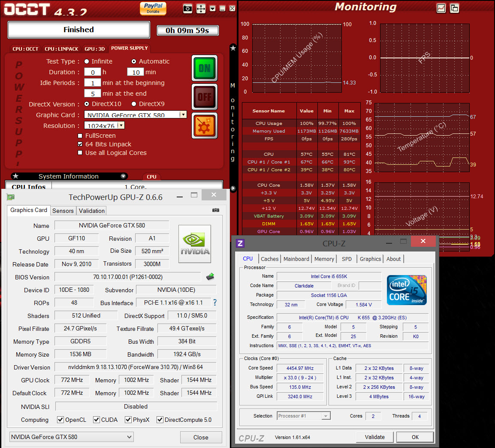Toggle OpenCL checkbox in GPU-Z
495x448 pixels.
click(x=60, y=420)
